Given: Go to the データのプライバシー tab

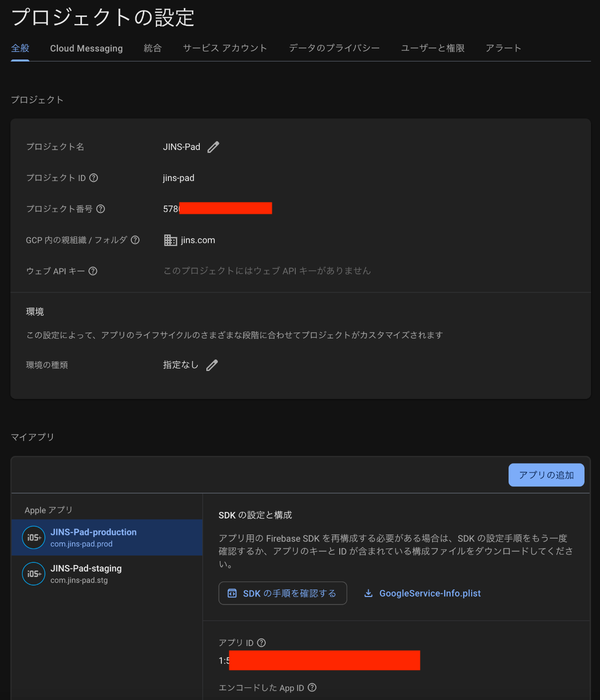Looking at the screenshot, I should coord(334,48).
